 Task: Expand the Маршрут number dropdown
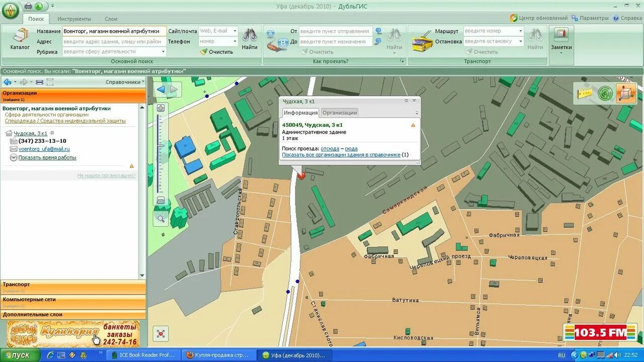520,31
